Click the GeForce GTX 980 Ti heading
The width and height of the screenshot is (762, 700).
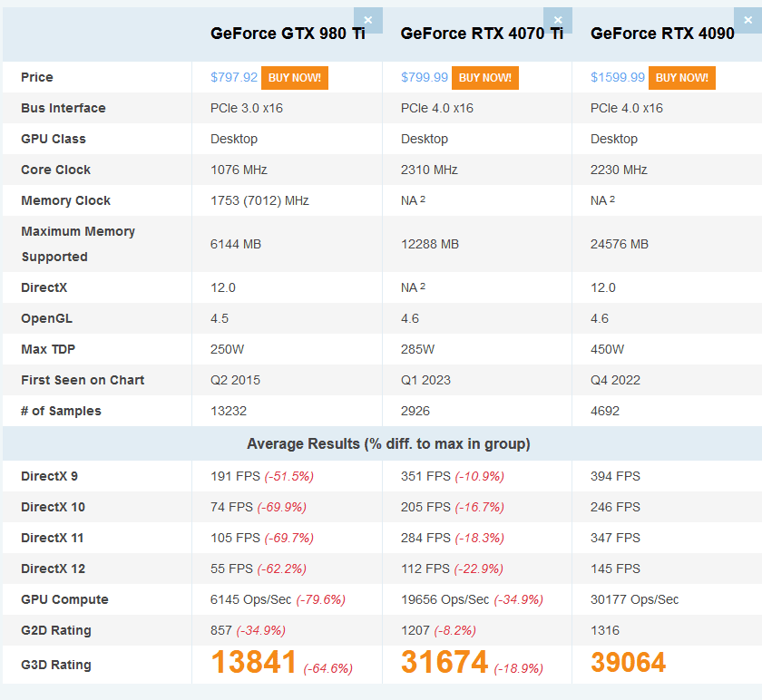(x=288, y=34)
